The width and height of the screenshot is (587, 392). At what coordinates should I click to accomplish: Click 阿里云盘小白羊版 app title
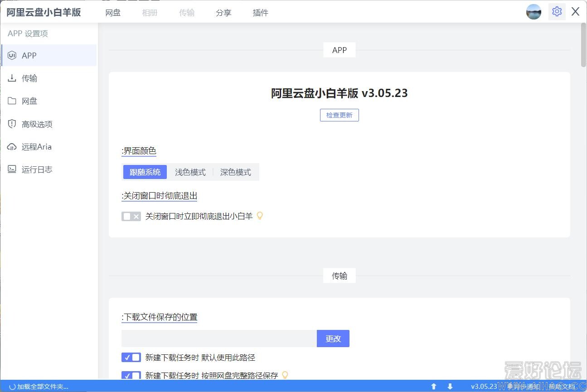point(44,12)
